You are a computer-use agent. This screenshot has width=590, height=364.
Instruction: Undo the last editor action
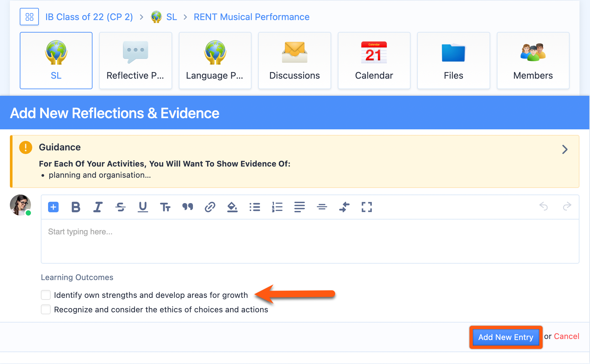click(x=544, y=207)
